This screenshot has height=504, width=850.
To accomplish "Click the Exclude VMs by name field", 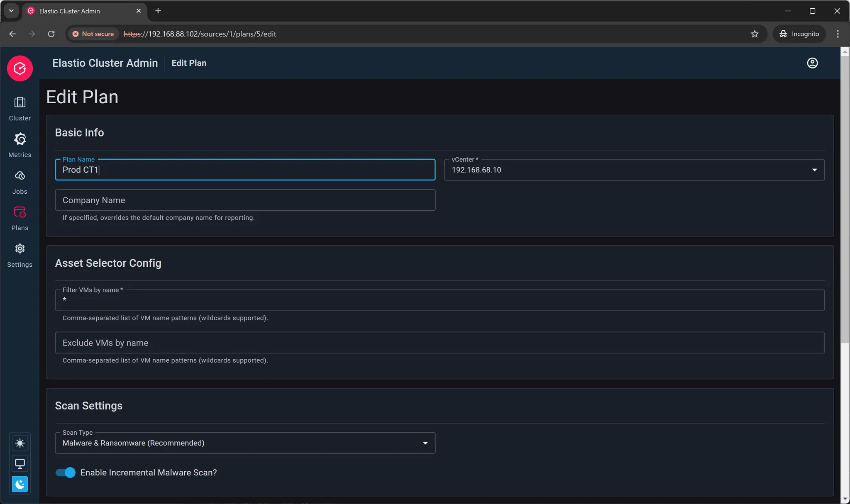I will [440, 343].
